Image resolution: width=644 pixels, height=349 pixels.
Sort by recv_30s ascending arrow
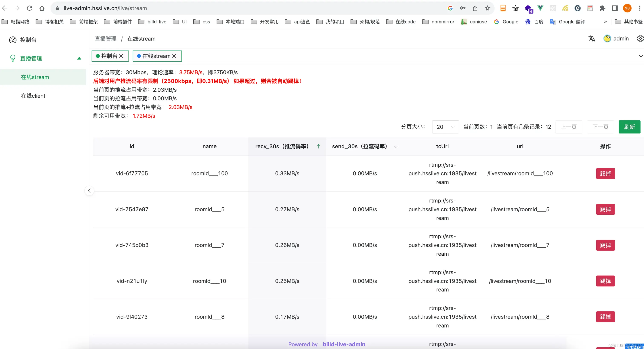(319, 146)
